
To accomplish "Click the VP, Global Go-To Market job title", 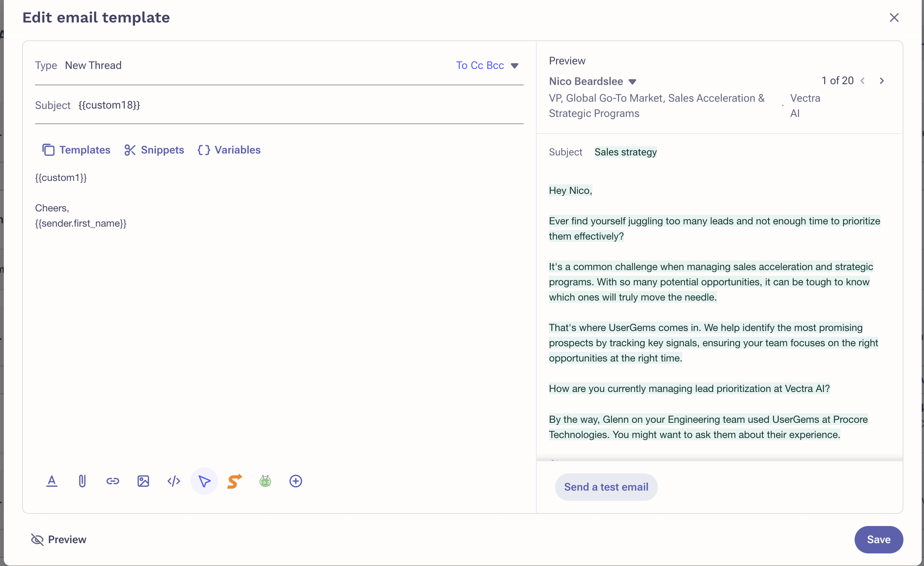I will [657, 106].
